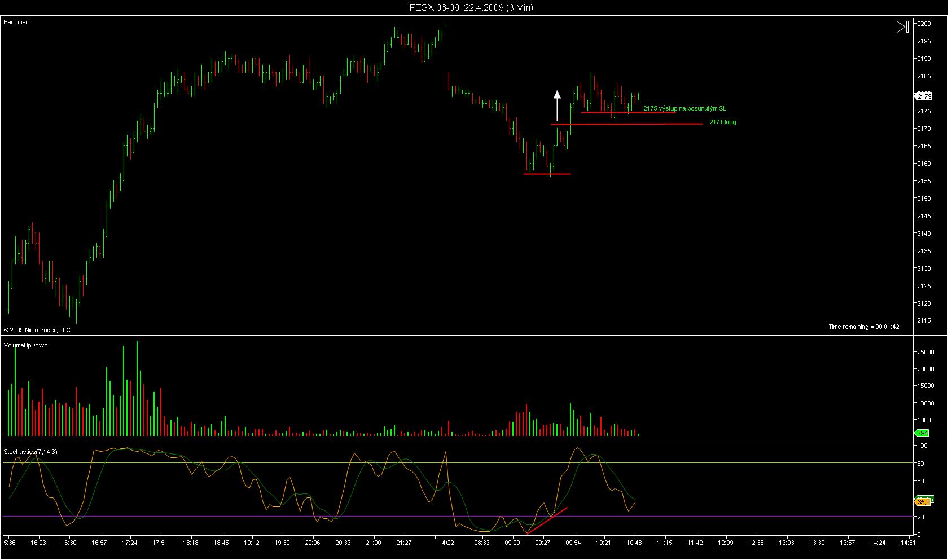Screen dimensions: 948x560
Task: Select the red 2171 long entry line
Action: pyautogui.click(x=626, y=124)
